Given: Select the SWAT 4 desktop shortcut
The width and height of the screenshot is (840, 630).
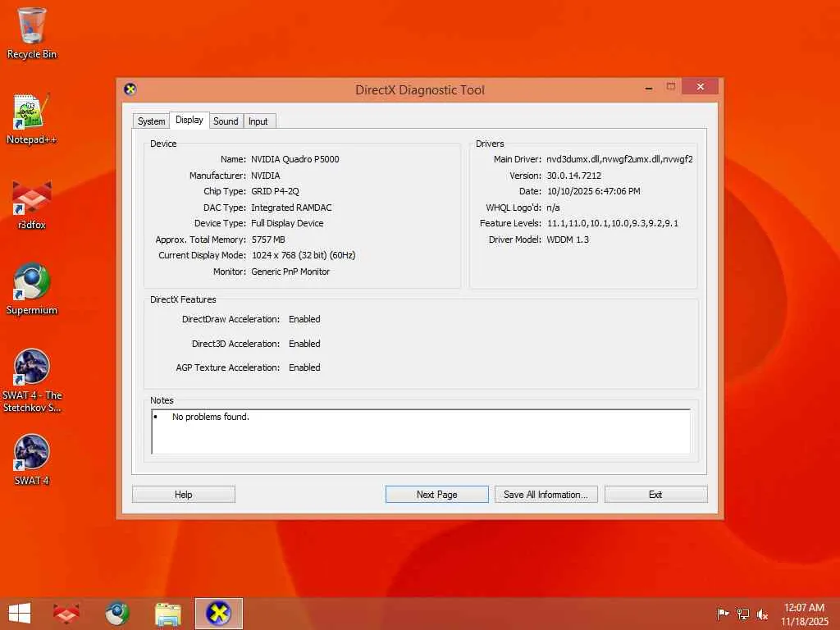Looking at the screenshot, I should (32, 459).
